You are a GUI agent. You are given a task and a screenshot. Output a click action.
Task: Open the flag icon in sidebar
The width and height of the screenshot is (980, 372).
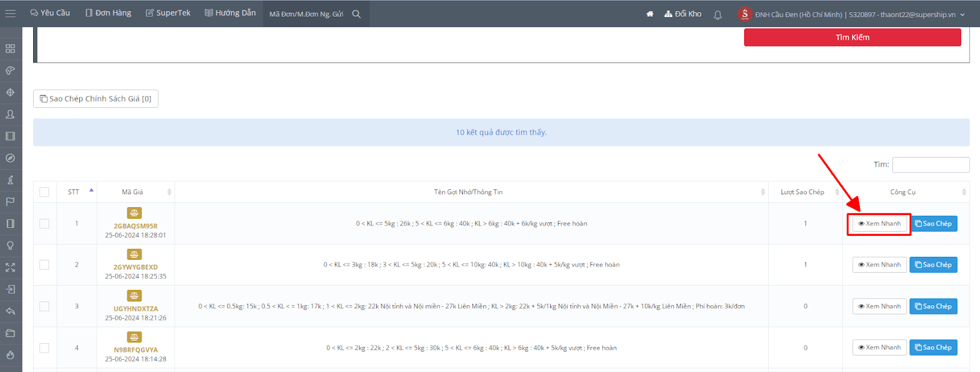pyautogui.click(x=10, y=202)
